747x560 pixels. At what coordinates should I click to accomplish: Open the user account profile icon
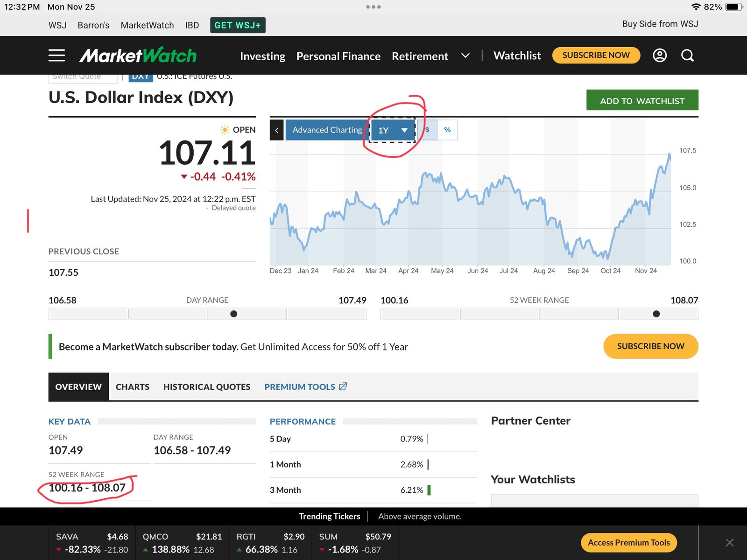659,56
